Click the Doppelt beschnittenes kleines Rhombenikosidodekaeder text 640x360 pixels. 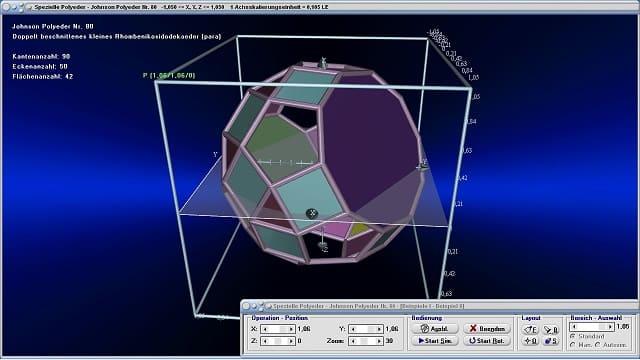[117, 36]
